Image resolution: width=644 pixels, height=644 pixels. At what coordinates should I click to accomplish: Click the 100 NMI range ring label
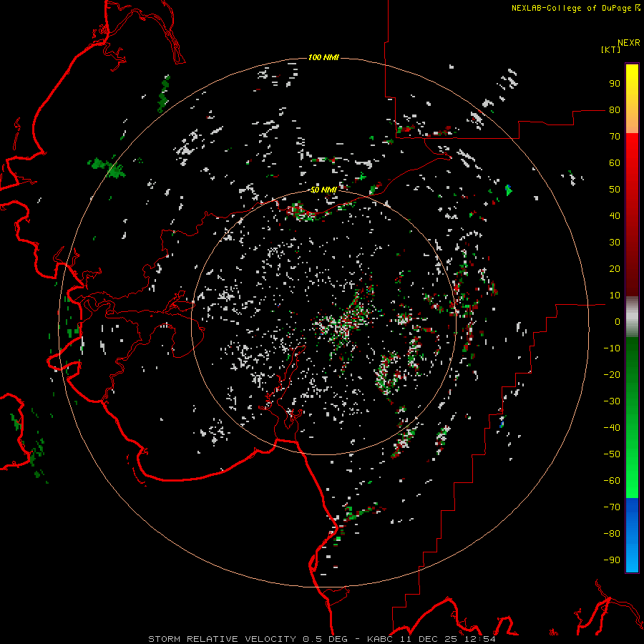pyautogui.click(x=323, y=57)
